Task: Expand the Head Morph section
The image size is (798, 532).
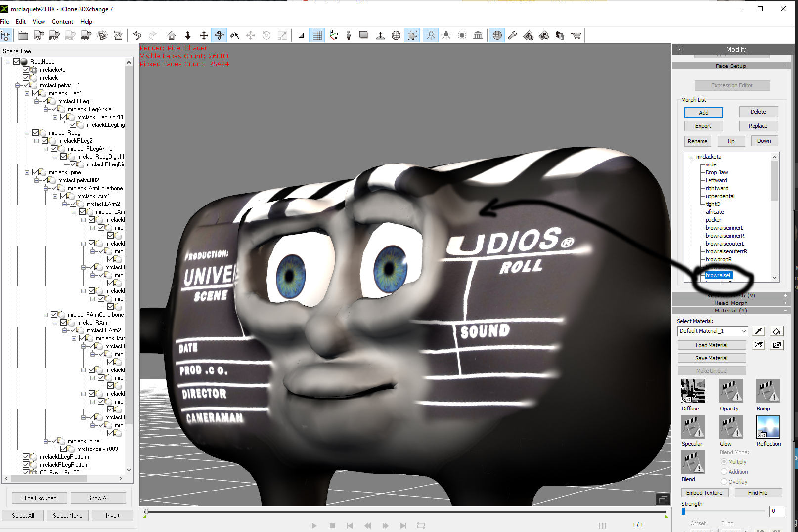Action: tap(731, 303)
